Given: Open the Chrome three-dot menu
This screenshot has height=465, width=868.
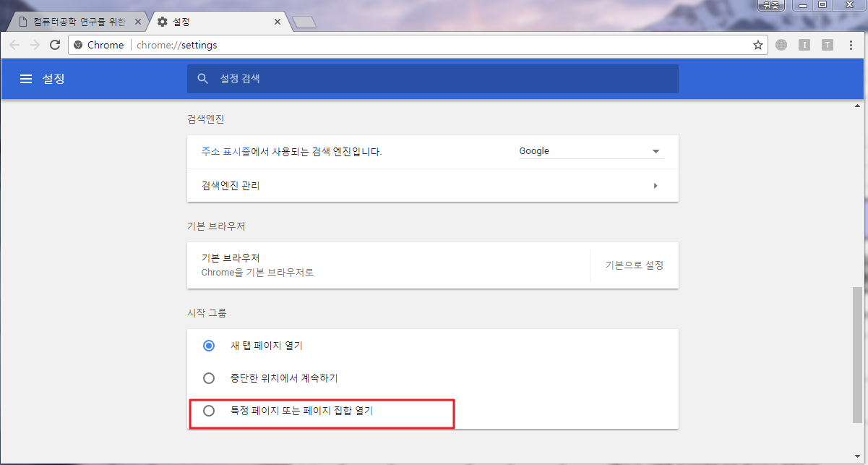Looking at the screenshot, I should [x=851, y=45].
